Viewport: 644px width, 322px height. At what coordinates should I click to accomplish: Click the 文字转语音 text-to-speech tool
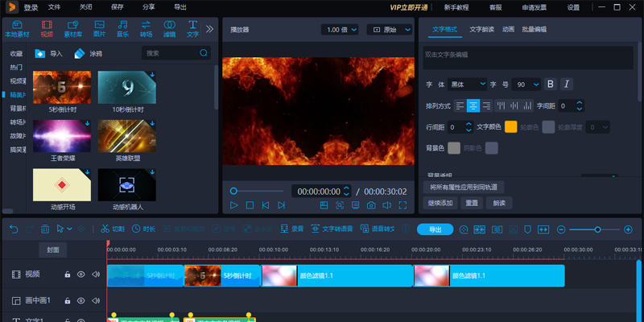(332, 229)
